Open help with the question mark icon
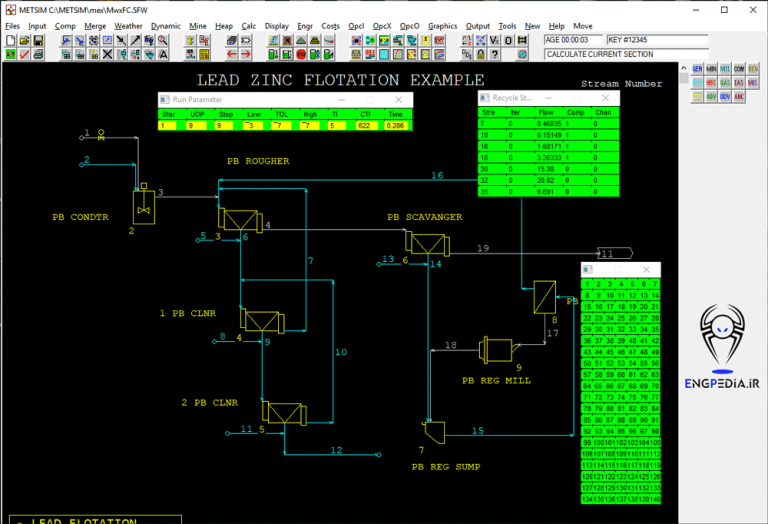This screenshot has width=768, height=524. click(x=495, y=54)
